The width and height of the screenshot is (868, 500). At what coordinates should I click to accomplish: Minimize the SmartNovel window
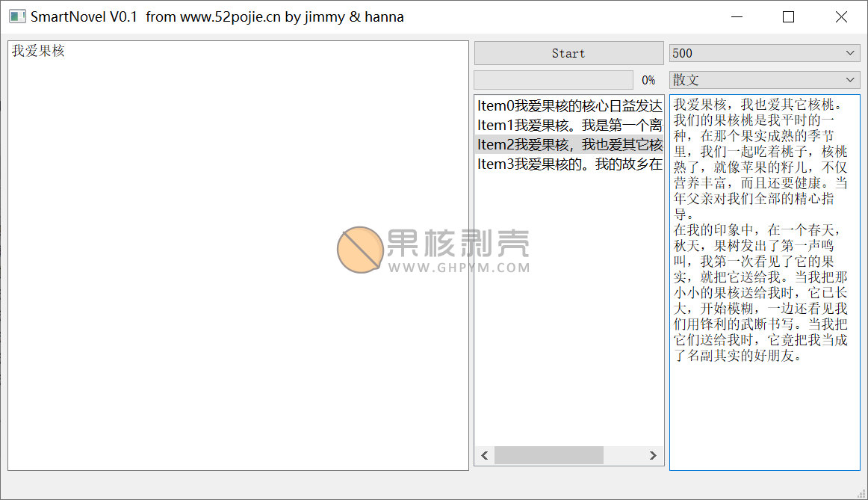point(737,17)
